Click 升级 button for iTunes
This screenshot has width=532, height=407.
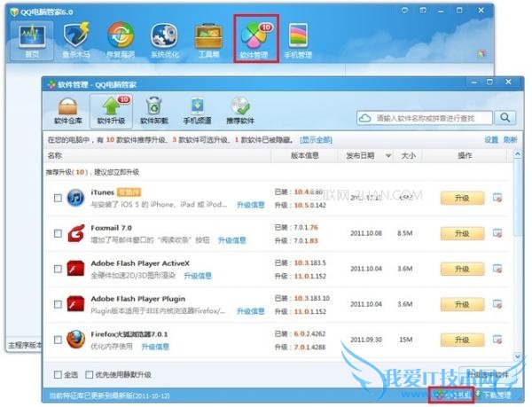pyautogui.click(x=462, y=198)
